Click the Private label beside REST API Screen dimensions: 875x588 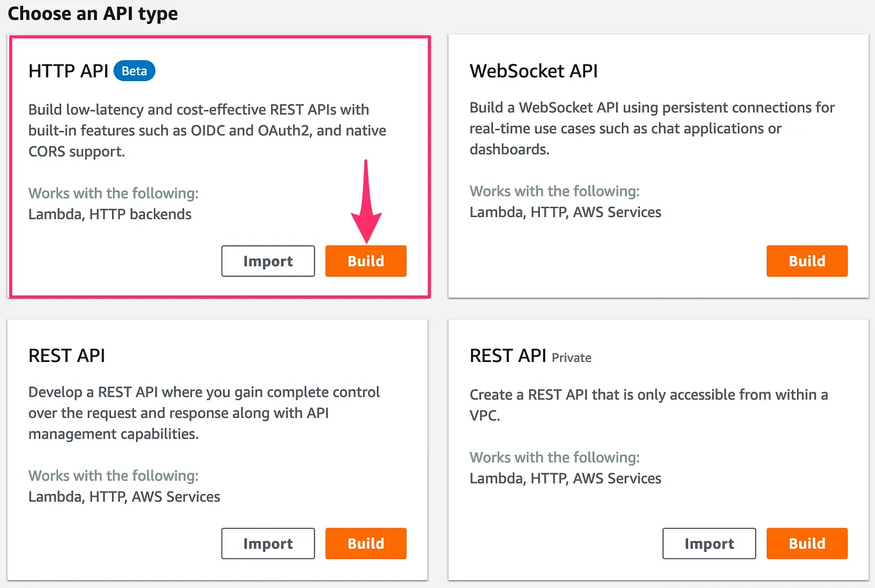(572, 358)
